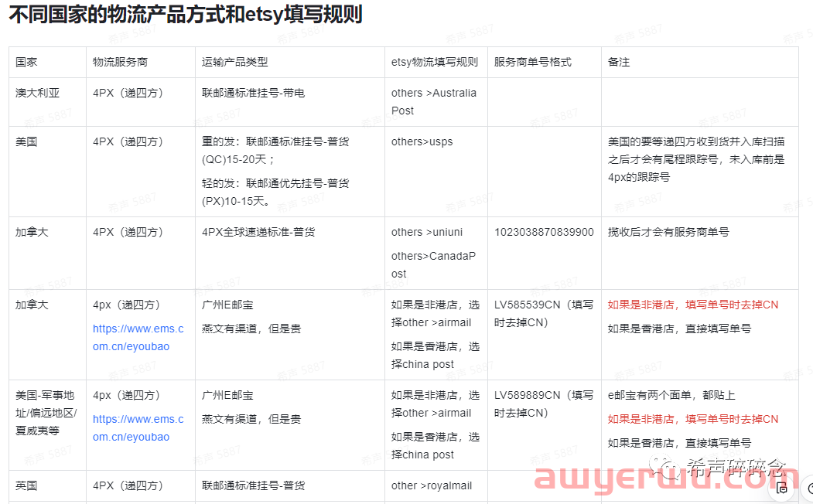Image resolution: width=813 pixels, height=504 pixels.
Task: Click the 备注 column header
Action: point(619,62)
